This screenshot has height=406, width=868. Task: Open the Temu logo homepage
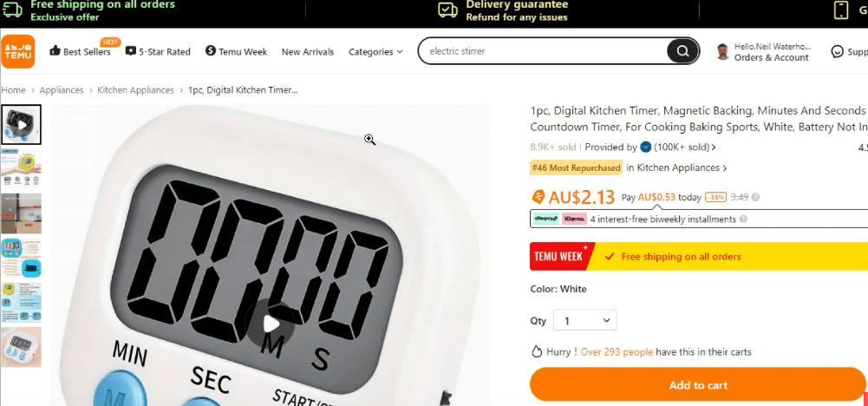click(18, 51)
